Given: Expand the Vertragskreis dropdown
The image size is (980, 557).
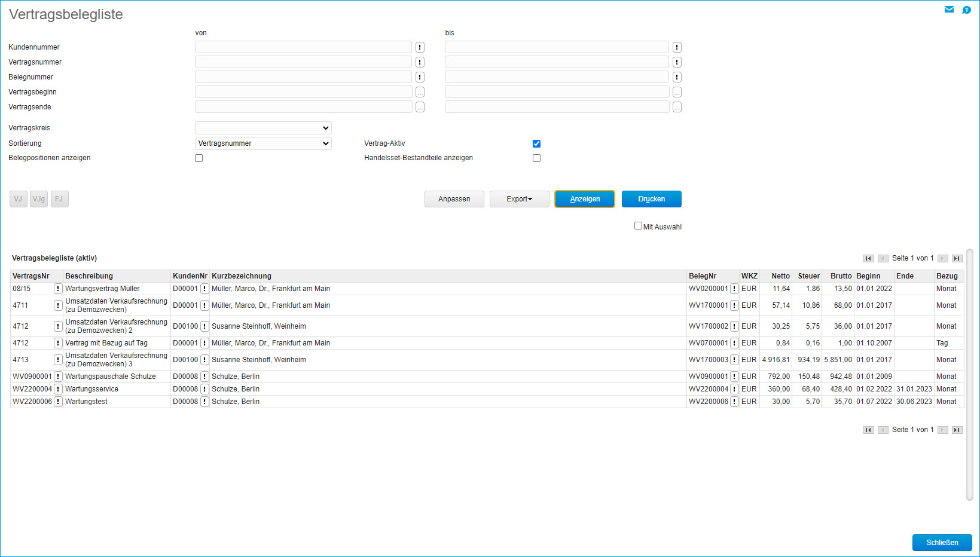Looking at the screenshot, I should pyautogui.click(x=263, y=128).
